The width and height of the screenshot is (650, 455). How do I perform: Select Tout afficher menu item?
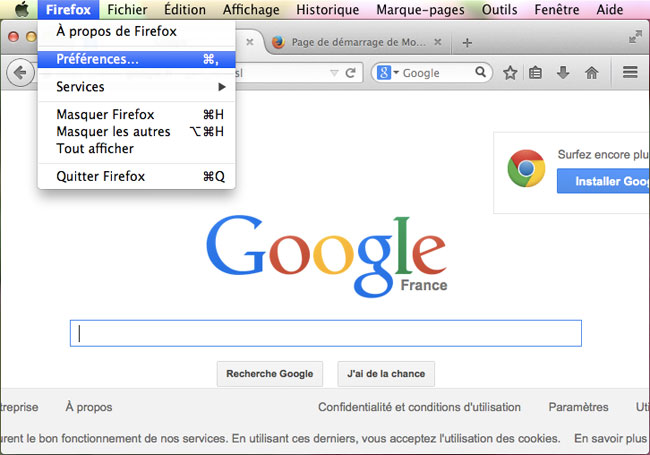136,148
